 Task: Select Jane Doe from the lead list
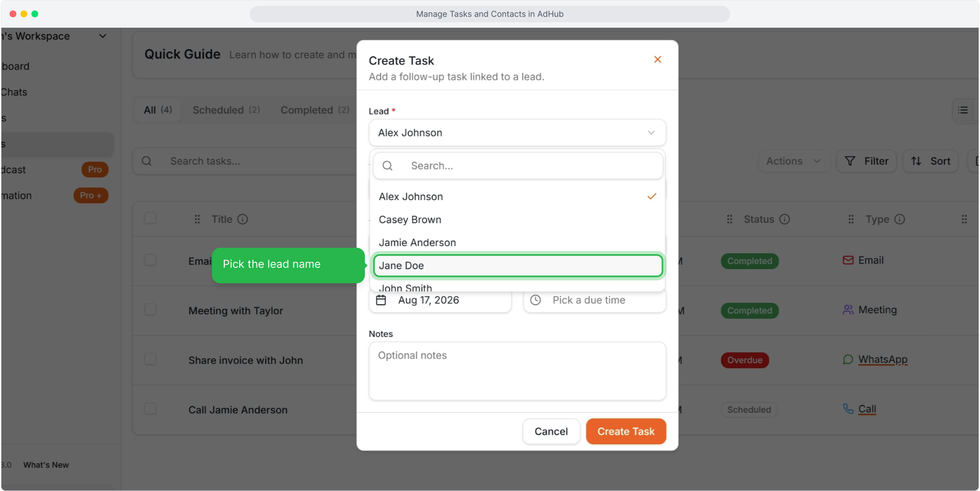518,266
